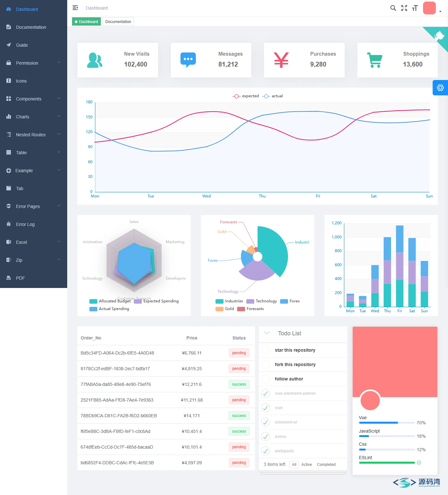Check the 'fork this repository' todo
This screenshot has height=495, width=448.
point(266,364)
